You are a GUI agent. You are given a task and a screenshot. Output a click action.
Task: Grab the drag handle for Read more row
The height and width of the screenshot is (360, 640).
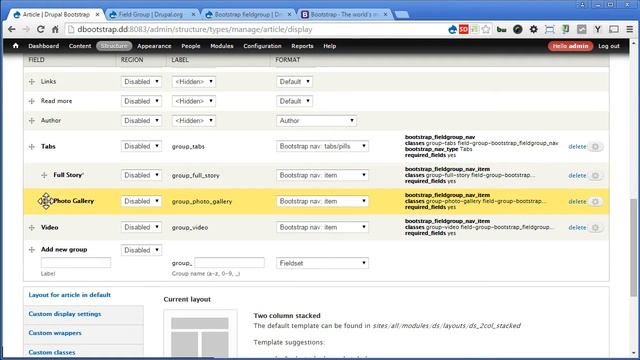tap(32, 101)
